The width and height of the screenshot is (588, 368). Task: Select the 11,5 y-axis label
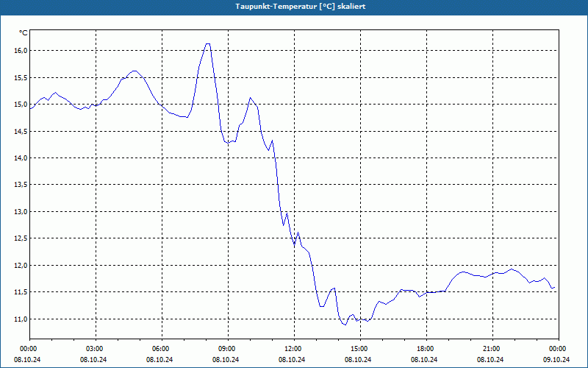(x=21, y=292)
